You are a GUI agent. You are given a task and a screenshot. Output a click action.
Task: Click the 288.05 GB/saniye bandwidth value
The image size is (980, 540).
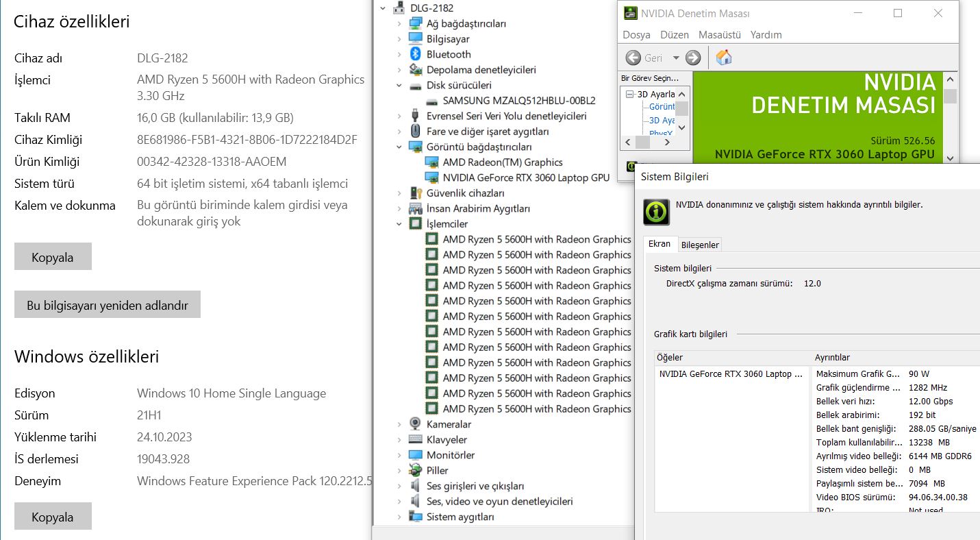pos(942,429)
